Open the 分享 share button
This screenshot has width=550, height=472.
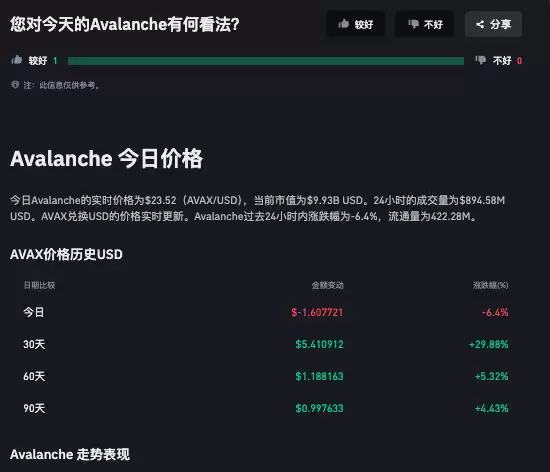tap(493, 24)
